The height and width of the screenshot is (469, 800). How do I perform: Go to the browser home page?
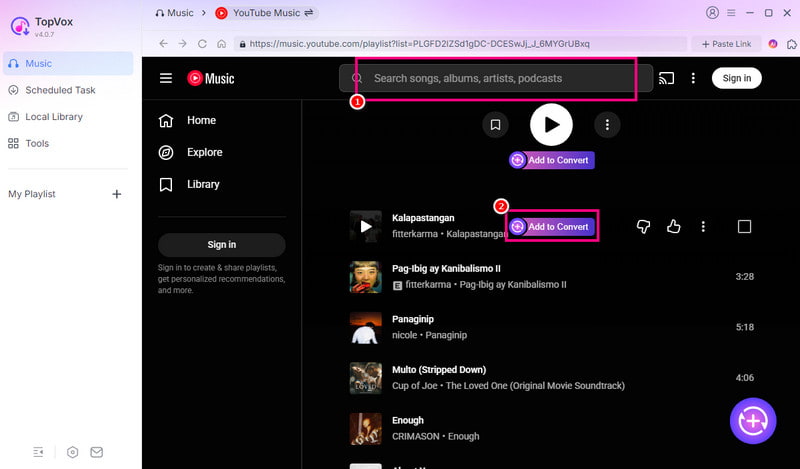click(221, 44)
